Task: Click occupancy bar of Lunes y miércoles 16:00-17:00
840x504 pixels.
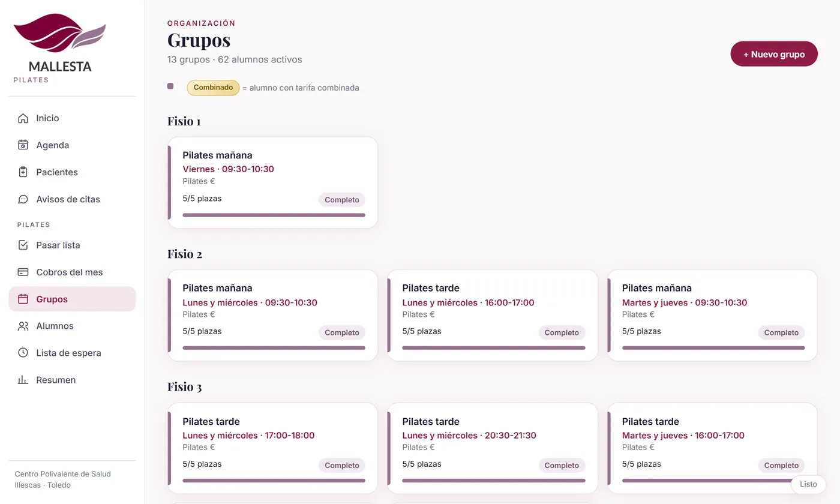Action: pos(493,347)
